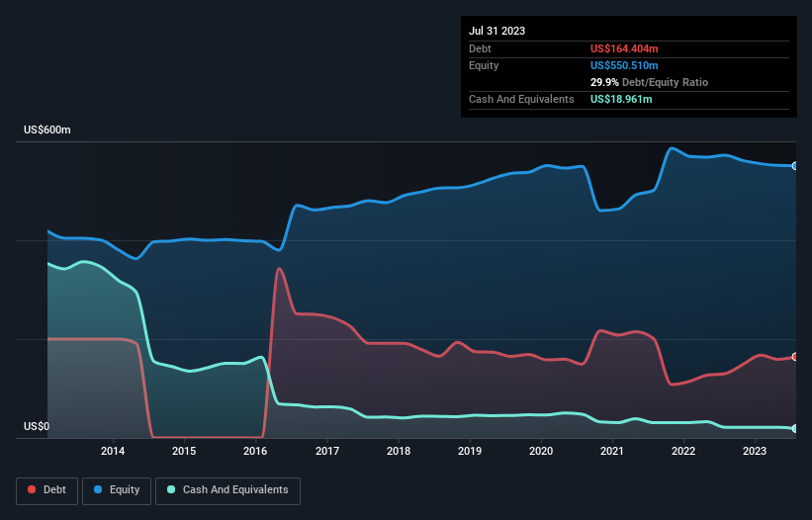This screenshot has height=520, width=812.
Task: Click the US$164.404m debt value
Action: point(624,48)
